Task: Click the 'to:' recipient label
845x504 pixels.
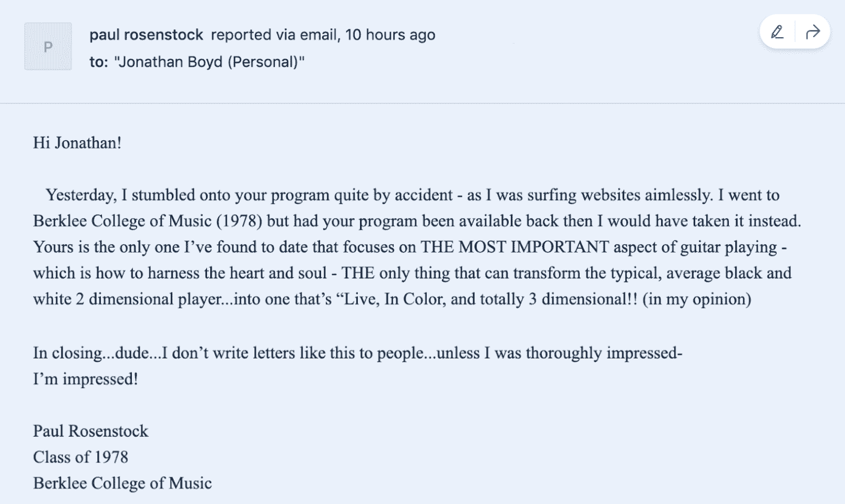Action: coord(98,62)
